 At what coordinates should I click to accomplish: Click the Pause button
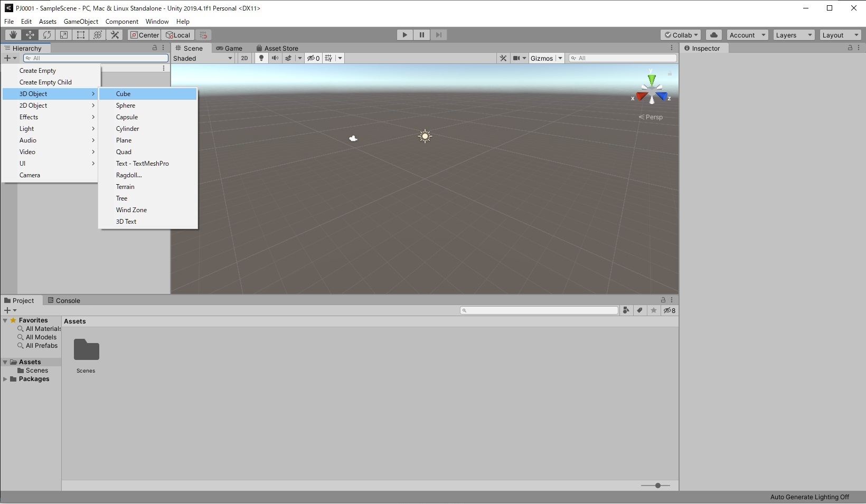422,35
